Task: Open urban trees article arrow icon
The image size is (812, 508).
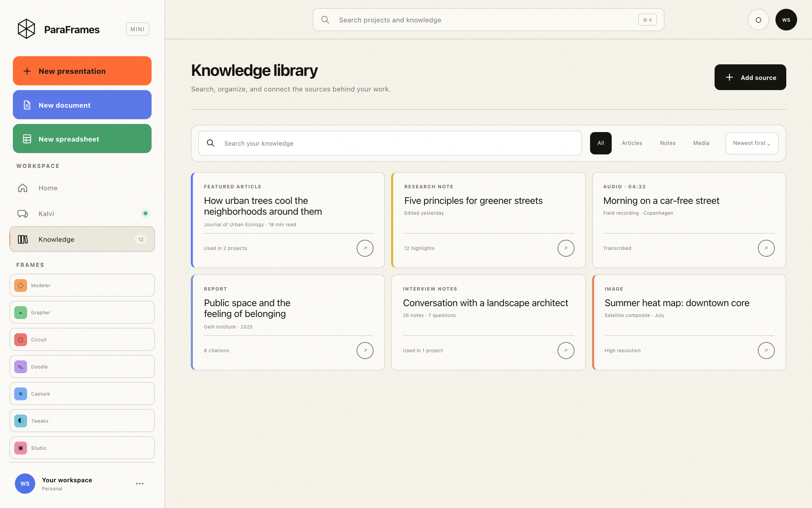Action: pyautogui.click(x=365, y=248)
